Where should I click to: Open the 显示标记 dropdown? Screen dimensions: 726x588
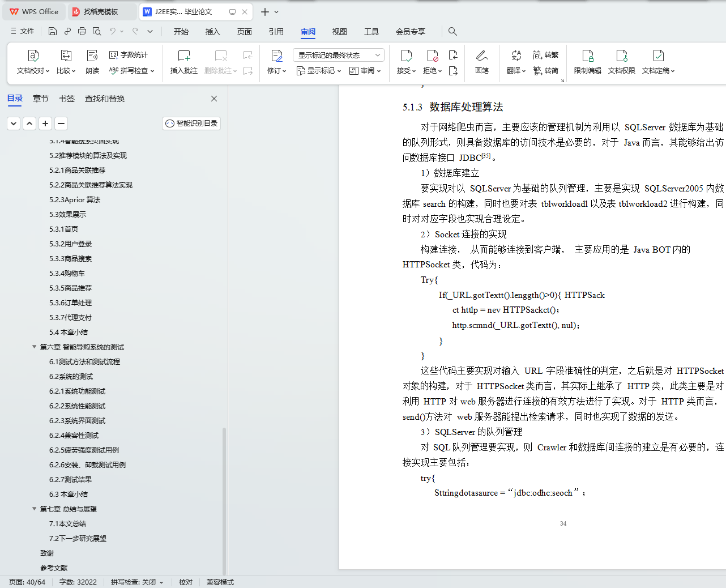pyautogui.click(x=319, y=71)
